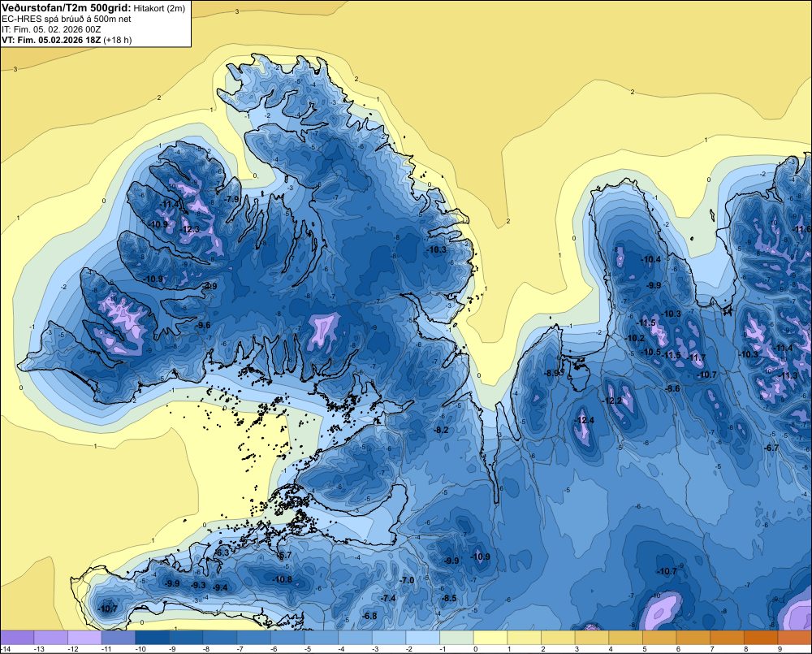Click the 'Hitakort (2m)' text in header
The height and width of the screenshot is (654, 812).
pos(159,8)
